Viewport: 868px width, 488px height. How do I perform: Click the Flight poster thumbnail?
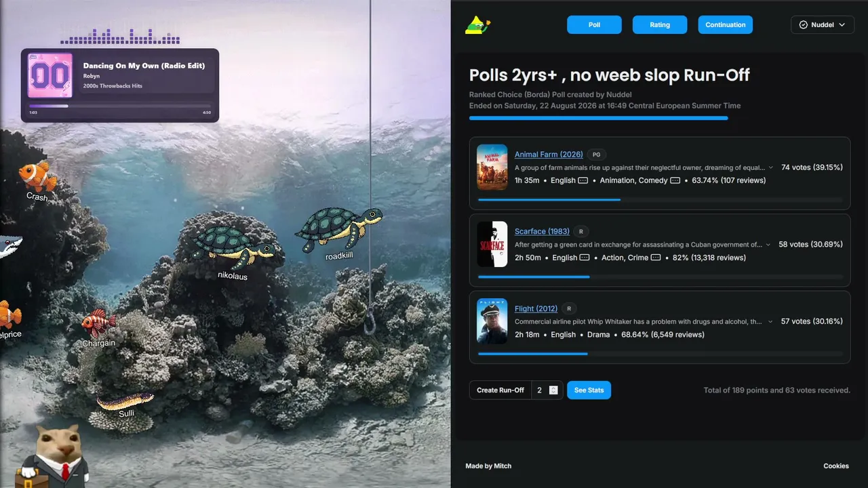492,321
